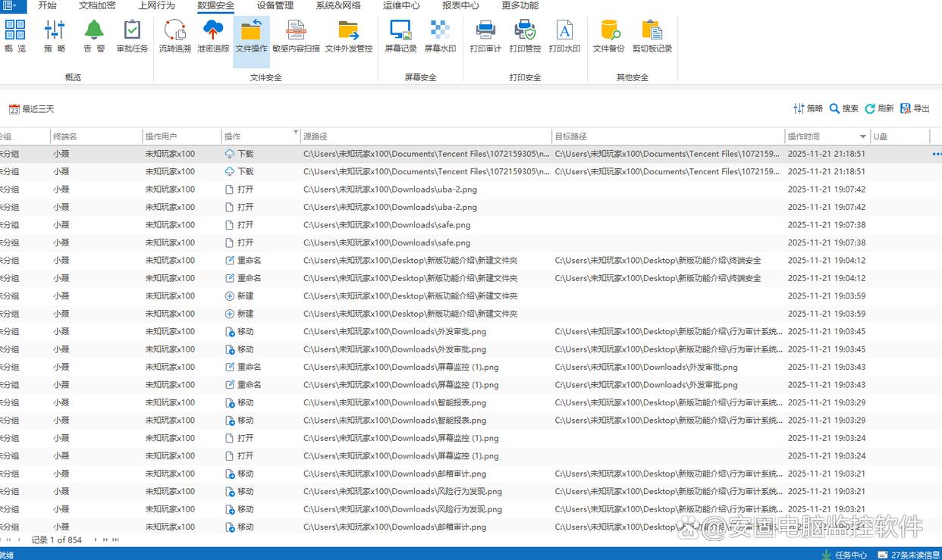
Task: Click the 刷新 refresh button
Action: 879,108
